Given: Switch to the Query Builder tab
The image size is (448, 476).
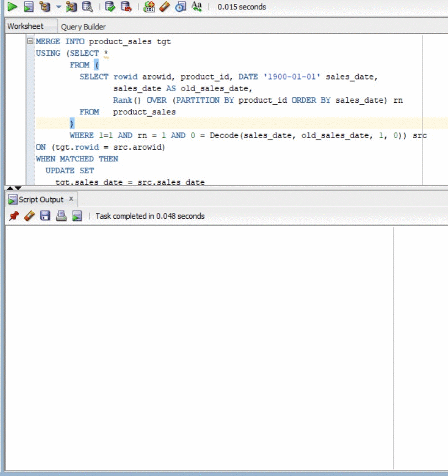Looking at the screenshot, I should click(x=83, y=27).
